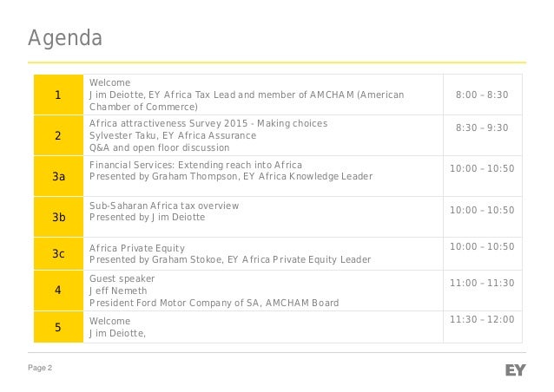
Task: Select the yellow cell numbered 4
Action: click(x=58, y=291)
